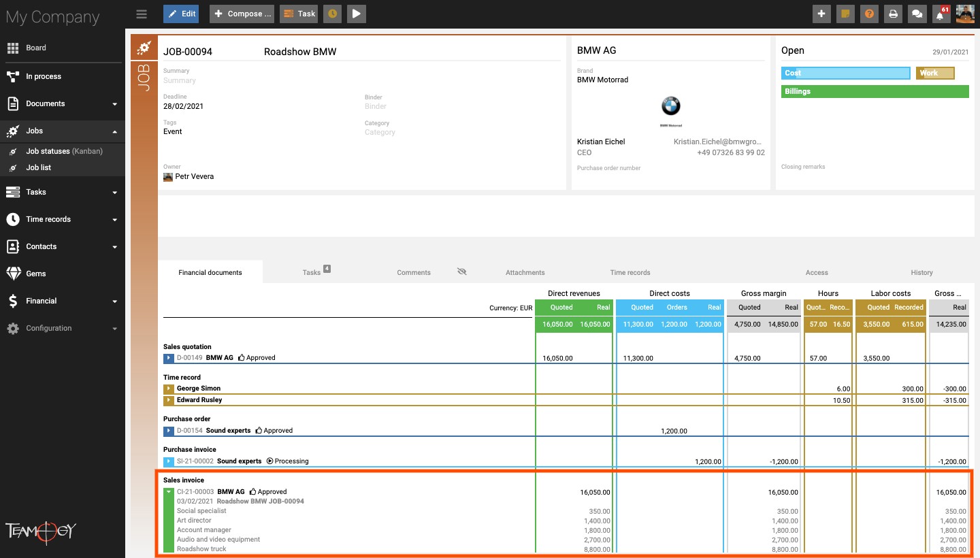
Task: Expand sales quotation D-00149 row
Action: pos(169,358)
